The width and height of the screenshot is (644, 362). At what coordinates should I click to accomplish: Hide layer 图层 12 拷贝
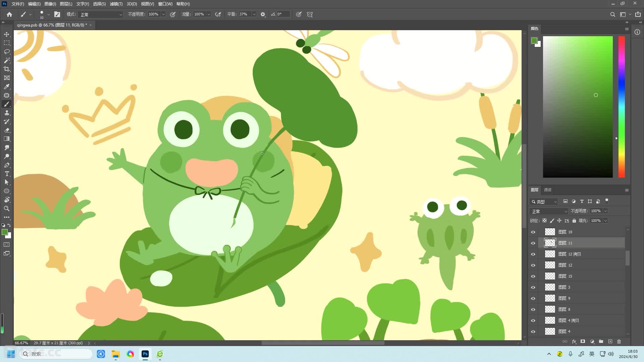(x=533, y=254)
